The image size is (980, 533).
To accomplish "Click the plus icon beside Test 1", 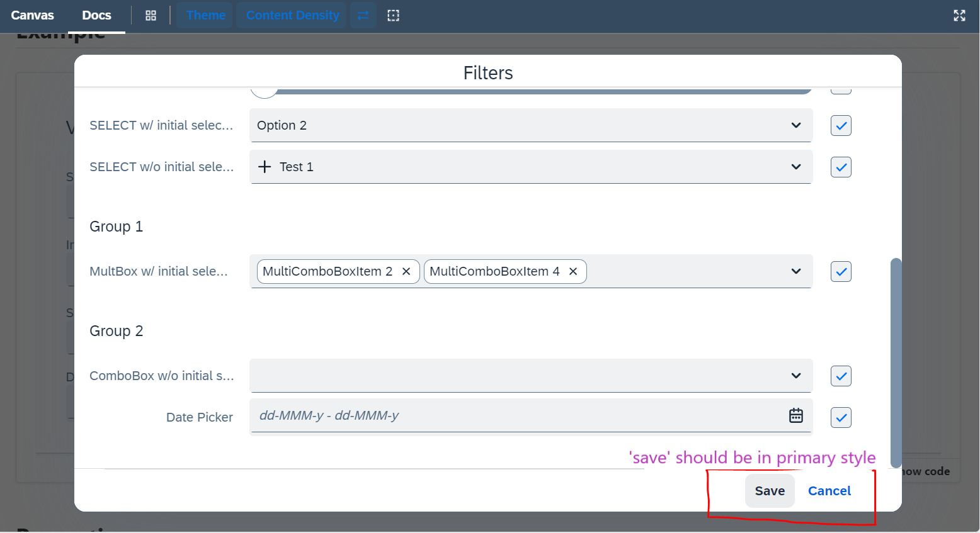I will click(x=265, y=166).
